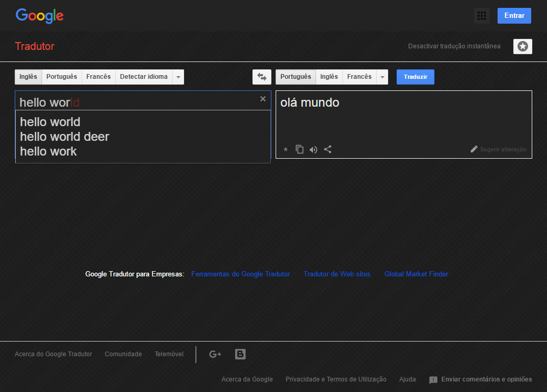Open Ferramentas do Google Tradutor link
Viewport: 547px width, 392px height.
240,274
